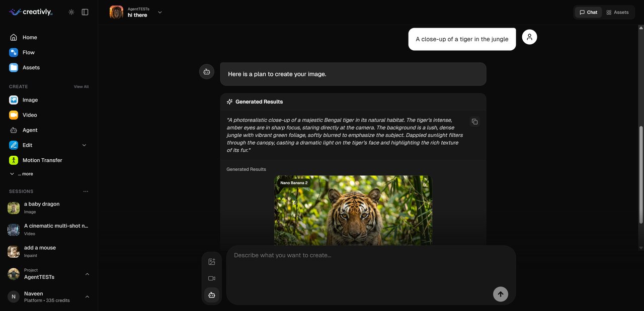Open the Video creation tool
Viewport: 644px width, 311px height.
coord(30,115)
